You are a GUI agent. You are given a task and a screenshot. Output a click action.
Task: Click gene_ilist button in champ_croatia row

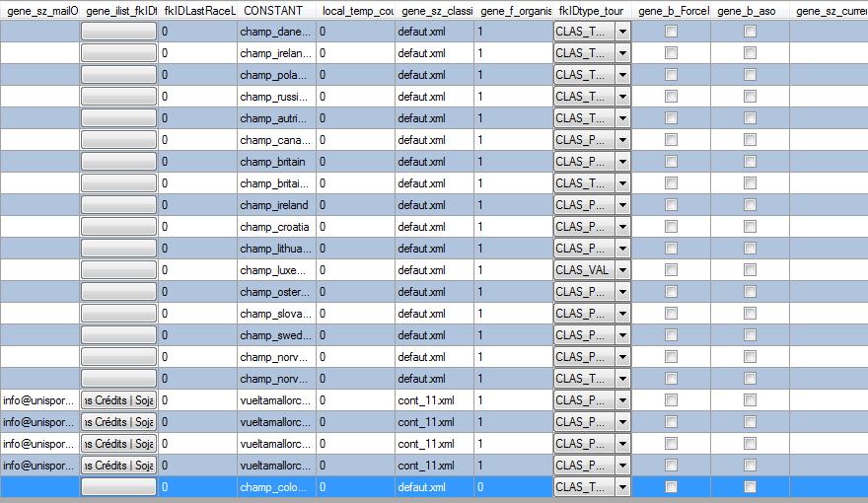118,227
